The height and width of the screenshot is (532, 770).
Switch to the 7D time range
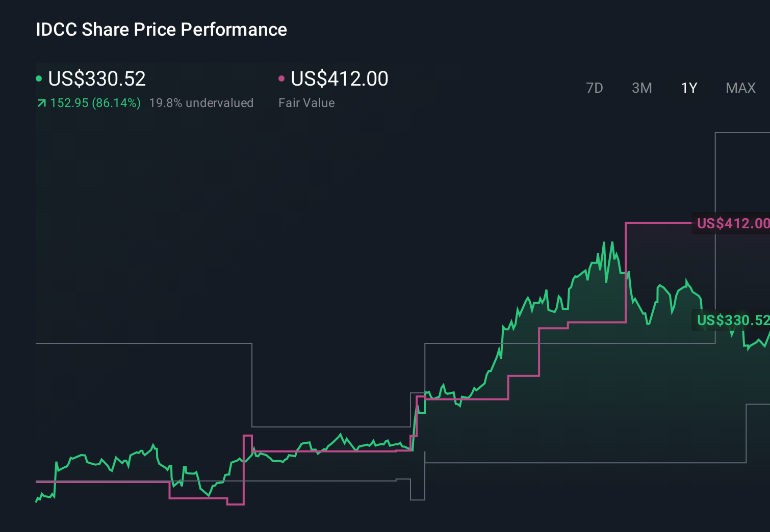pyautogui.click(x=595, y=88)
